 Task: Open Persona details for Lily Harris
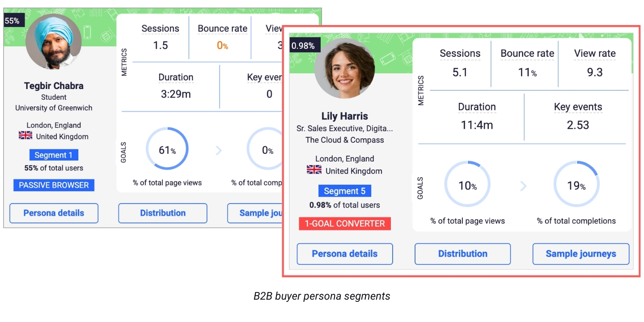coord(344,254)
